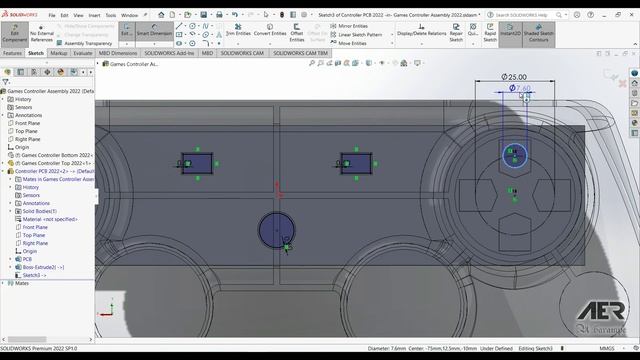This screenshot has width=640, height=360.
Task: Toggle Assembly Transparency
Action: (x=84, y=43)
